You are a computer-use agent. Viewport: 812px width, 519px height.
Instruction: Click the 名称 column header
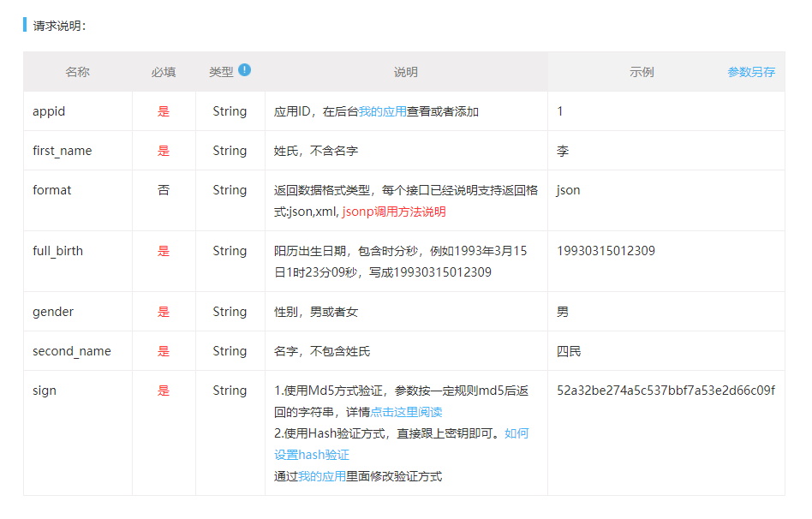click(78, 72)
